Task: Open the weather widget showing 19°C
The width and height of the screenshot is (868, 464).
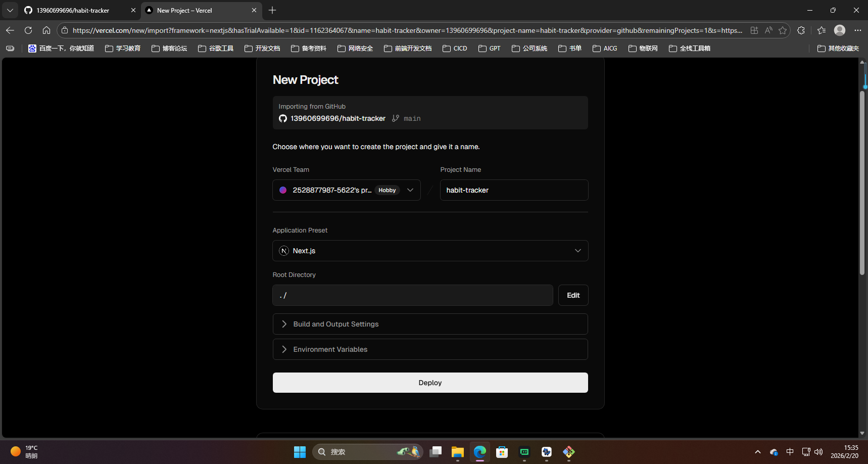Action: (24, 452)
